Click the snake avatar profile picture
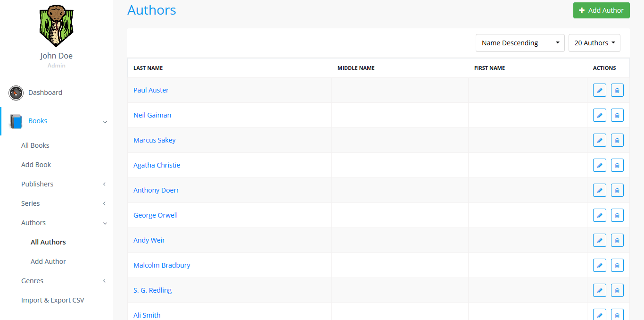 tap(56, 26)
